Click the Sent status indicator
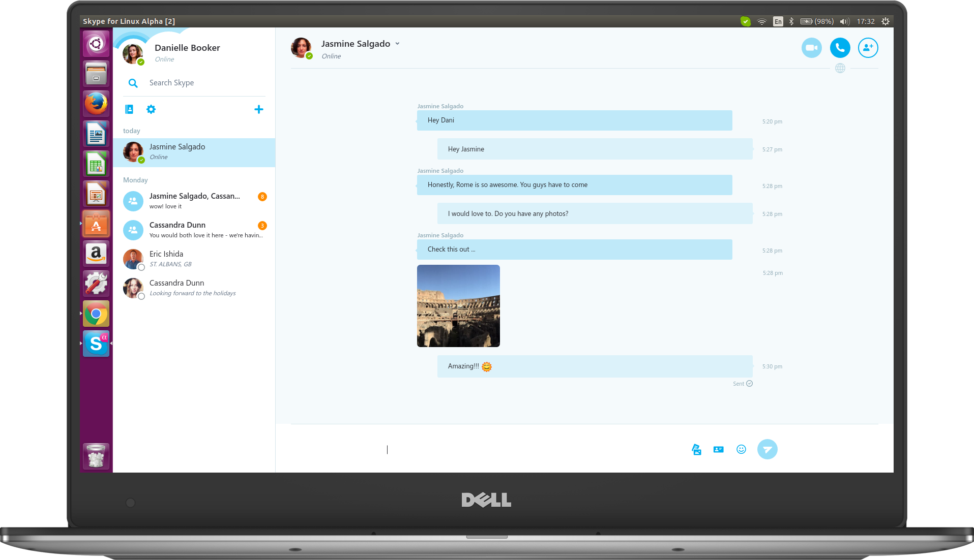Image resolution: width=974 pixels, height=560 pixels. click(x=743, y=384)
